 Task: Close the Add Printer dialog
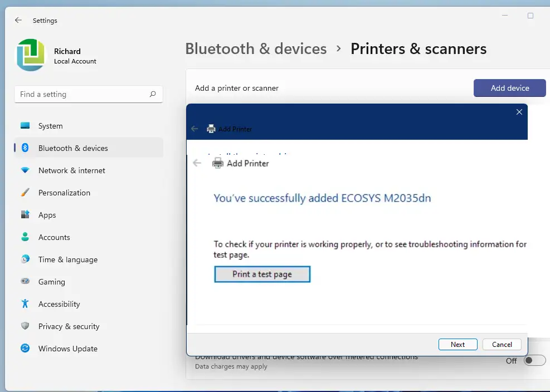[519, 112]
